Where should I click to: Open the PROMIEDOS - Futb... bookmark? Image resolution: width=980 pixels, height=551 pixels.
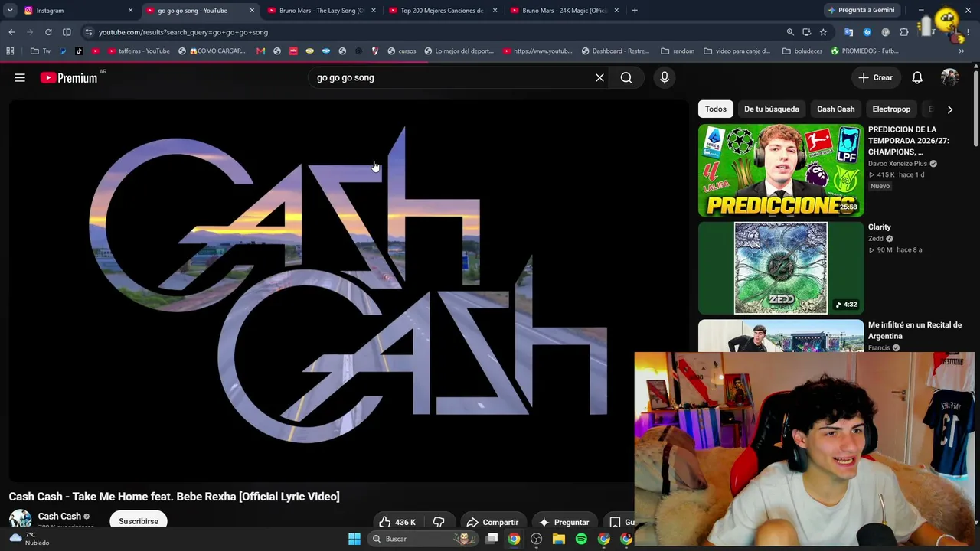[x=864, y=51]
